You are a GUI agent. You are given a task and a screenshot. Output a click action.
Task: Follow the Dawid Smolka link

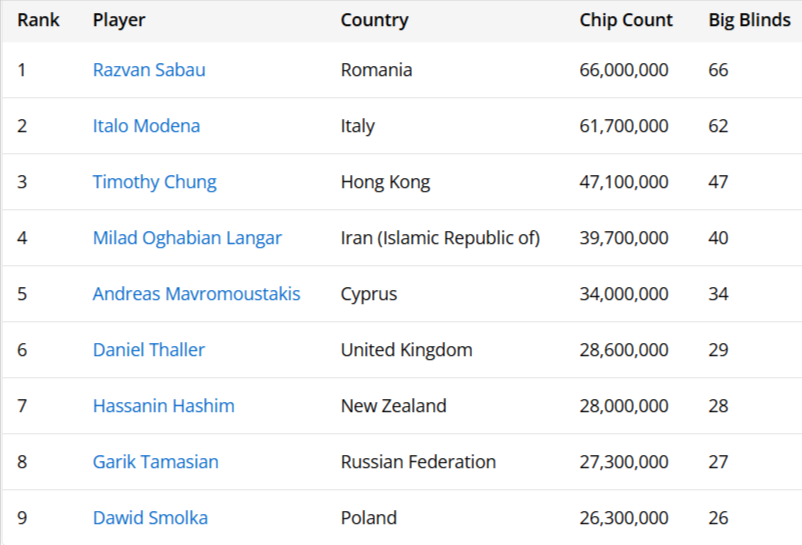[150, 518]
